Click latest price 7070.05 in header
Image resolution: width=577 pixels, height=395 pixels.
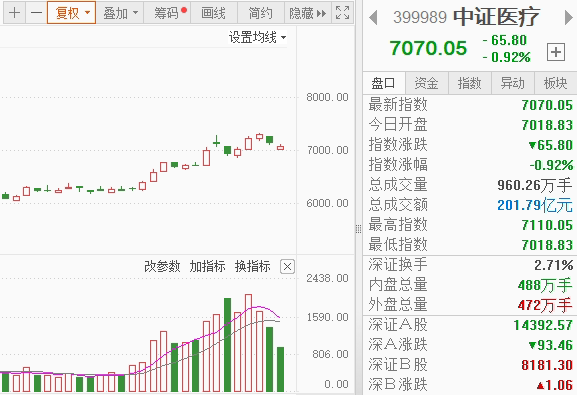pos(428,48)
